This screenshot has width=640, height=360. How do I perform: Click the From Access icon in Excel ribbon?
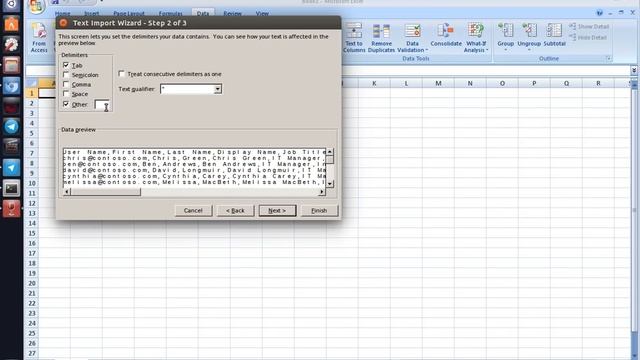click(x=39, y=38)
